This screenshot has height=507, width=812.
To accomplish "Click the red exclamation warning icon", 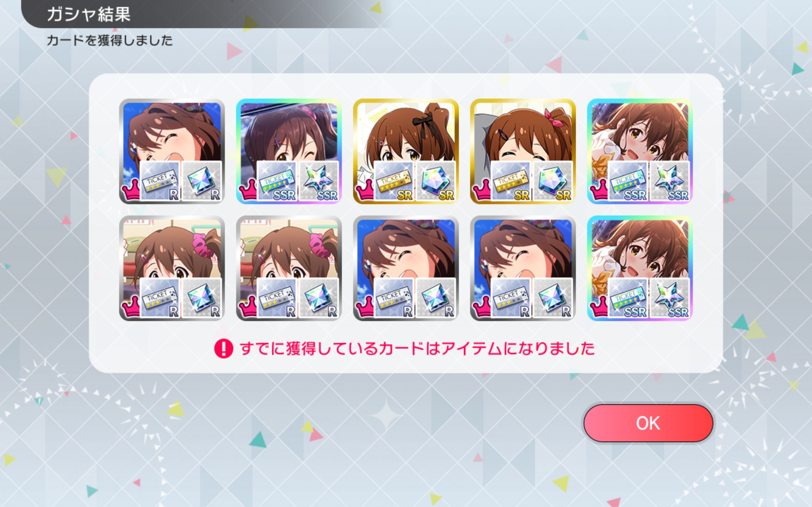I will point(224,348).
